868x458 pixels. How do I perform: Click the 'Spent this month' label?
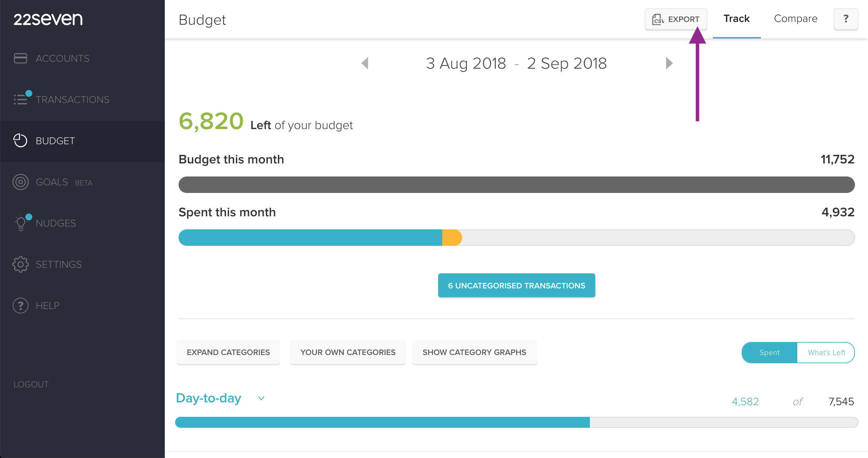[x=227, y=212]
